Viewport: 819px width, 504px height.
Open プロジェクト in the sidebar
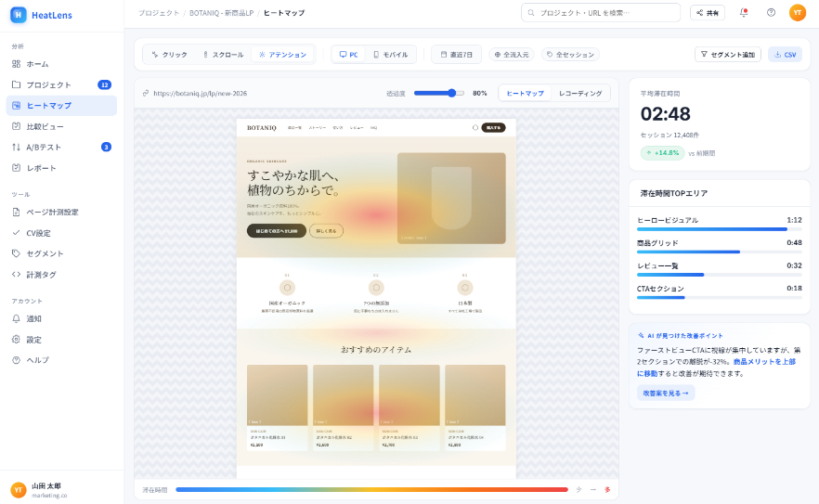[61, 84]
